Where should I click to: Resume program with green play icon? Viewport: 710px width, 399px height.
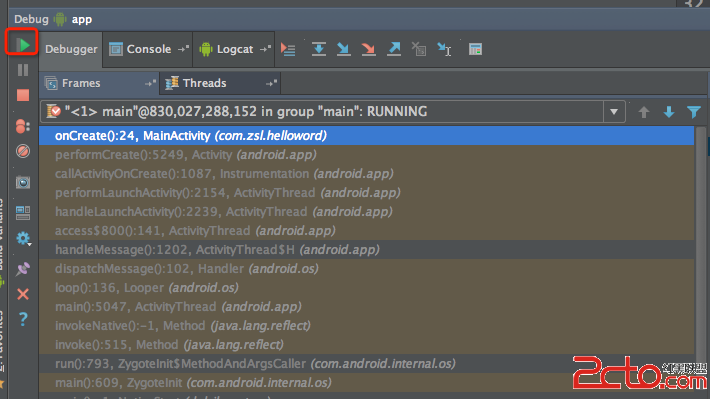click(x=23, y=44)
